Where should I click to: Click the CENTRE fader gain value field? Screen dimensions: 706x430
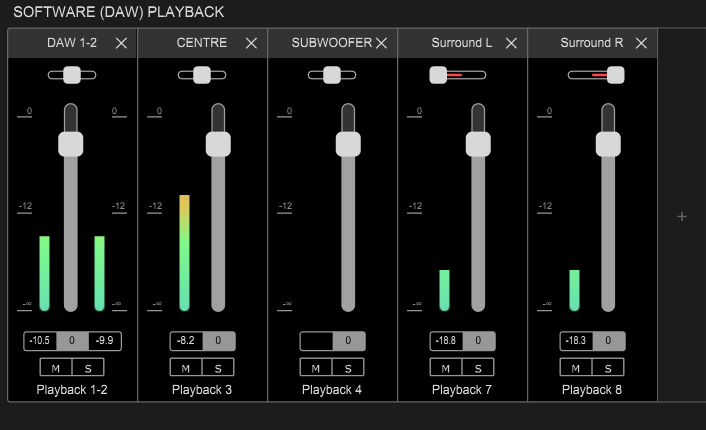pyautogui.click(x=218, y=341)
